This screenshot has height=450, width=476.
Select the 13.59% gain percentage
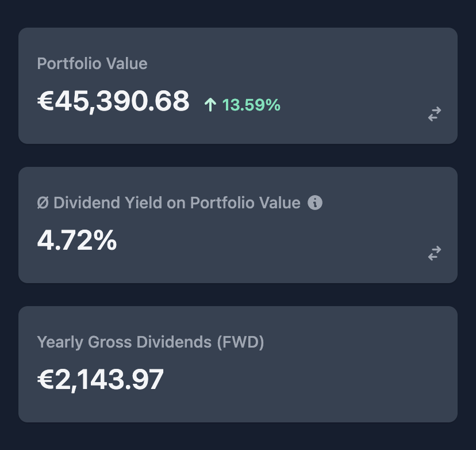[x=251, y=105]
